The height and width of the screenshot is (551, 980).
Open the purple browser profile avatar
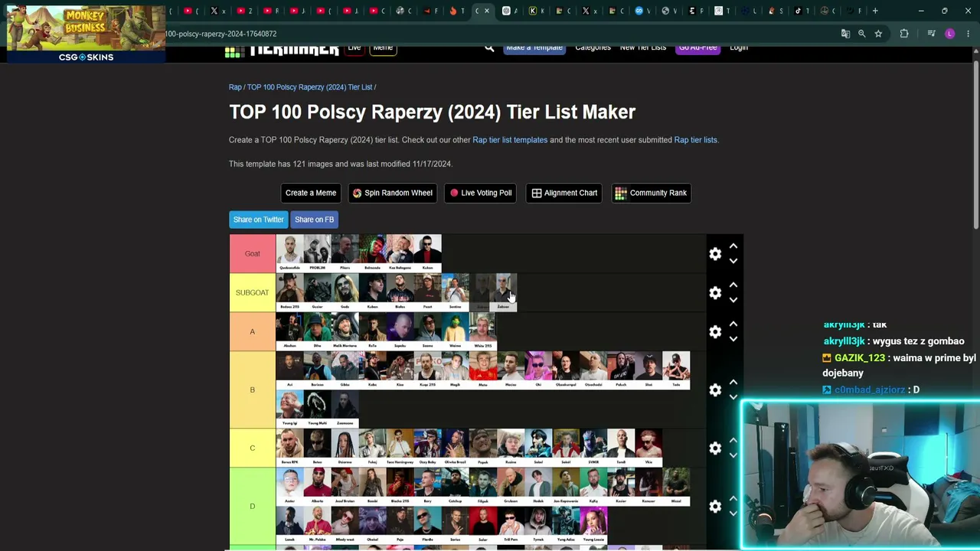[x=950, y=34]
